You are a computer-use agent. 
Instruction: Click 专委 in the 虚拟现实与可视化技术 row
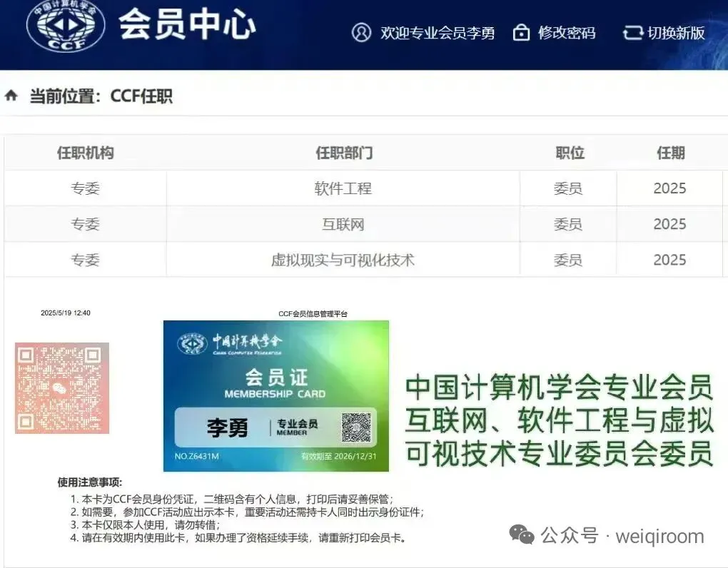[86, 260]
